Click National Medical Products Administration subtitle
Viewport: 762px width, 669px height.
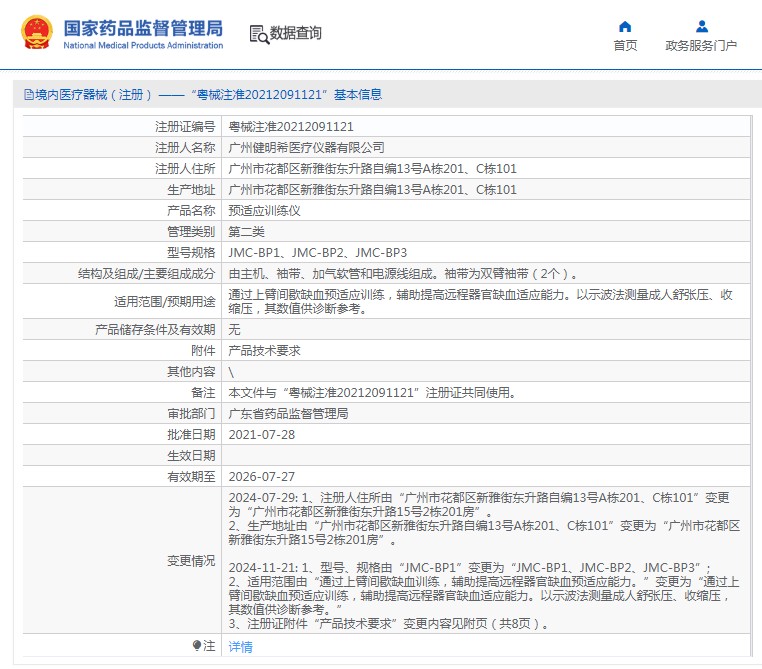143,45
